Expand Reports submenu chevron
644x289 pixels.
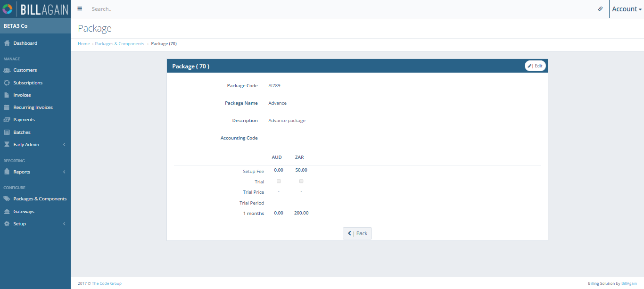point(64,172)
